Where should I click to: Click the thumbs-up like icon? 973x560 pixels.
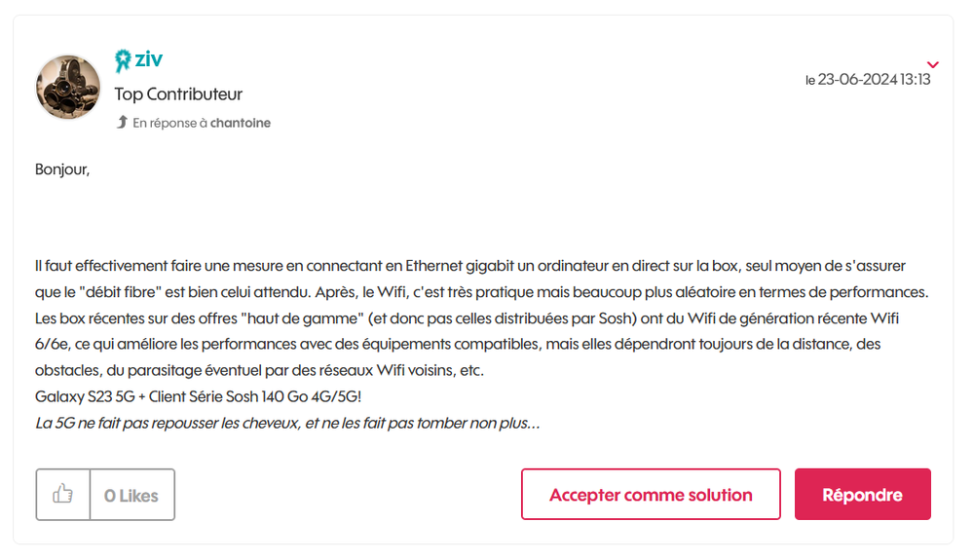[63, 495]
